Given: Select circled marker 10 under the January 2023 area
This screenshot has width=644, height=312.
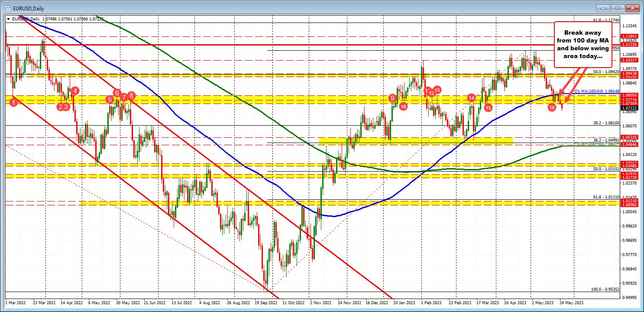Looking at the screenshot, I should click(x=404, y=106).
